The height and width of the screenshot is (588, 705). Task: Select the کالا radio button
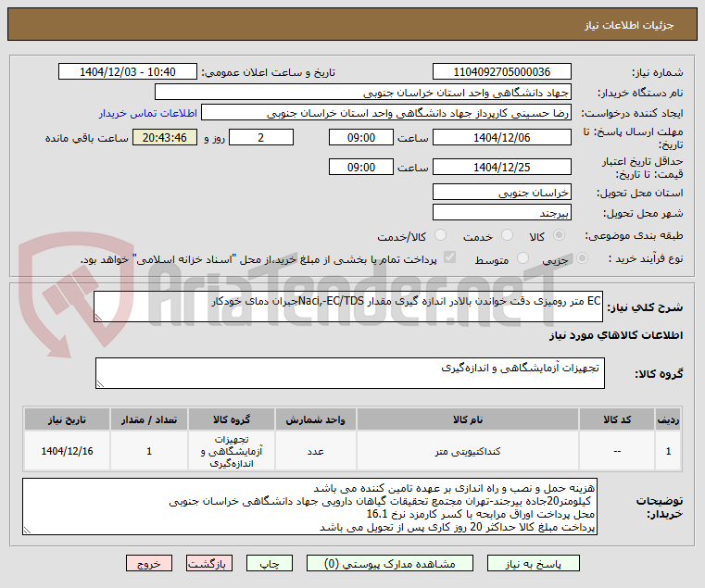560,235
